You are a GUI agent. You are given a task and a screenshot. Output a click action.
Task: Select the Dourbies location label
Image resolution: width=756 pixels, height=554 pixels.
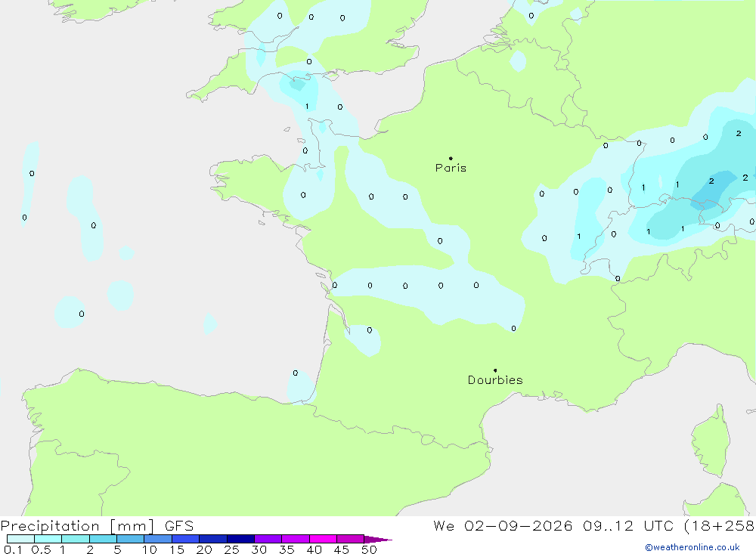point(495,380)
